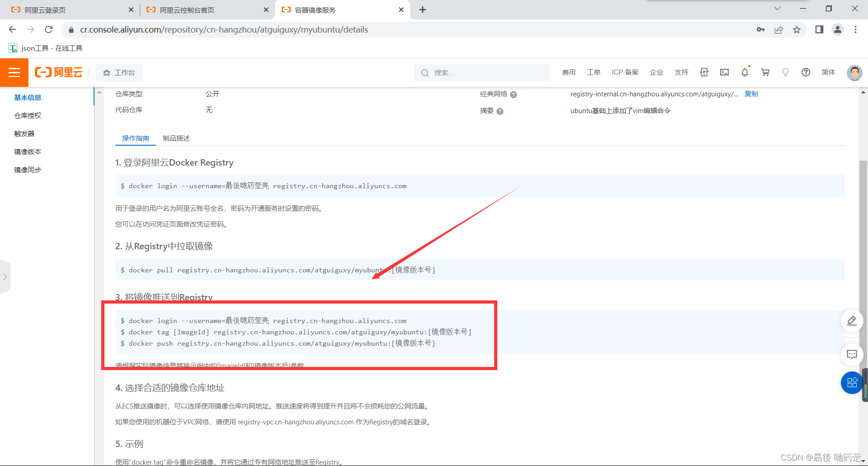This screenshot has height=466, width=868.
Task: Open the saved passwords key icon
Action: [x=760, y=29]
